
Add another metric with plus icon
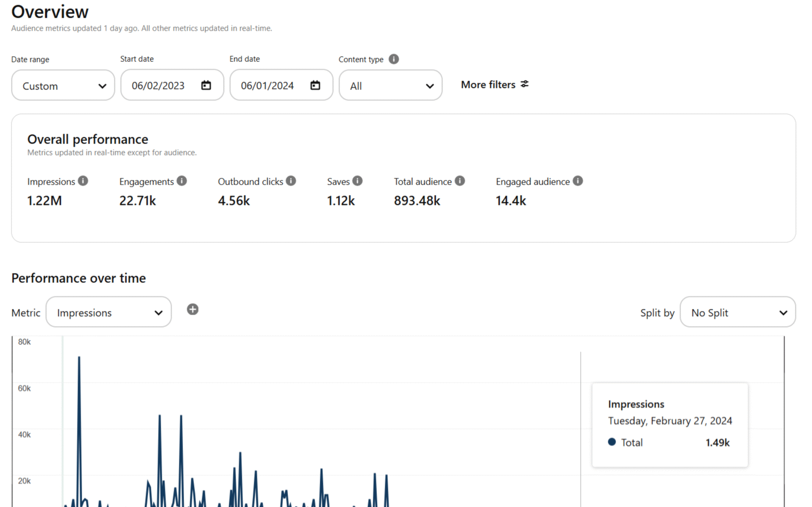click(x=192, y=309)
